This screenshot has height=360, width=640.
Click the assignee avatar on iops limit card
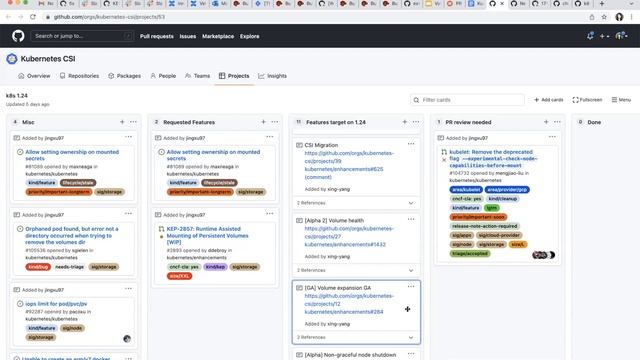pos(127,338)
